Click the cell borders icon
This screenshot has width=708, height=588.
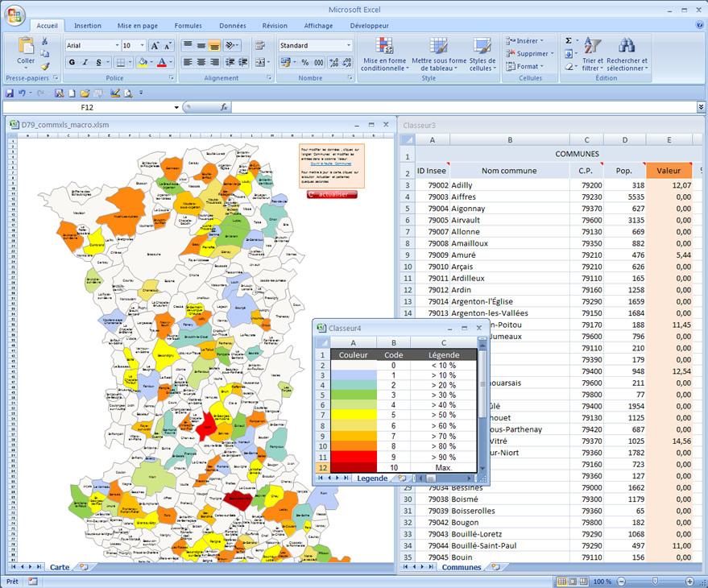click(120, 62)
